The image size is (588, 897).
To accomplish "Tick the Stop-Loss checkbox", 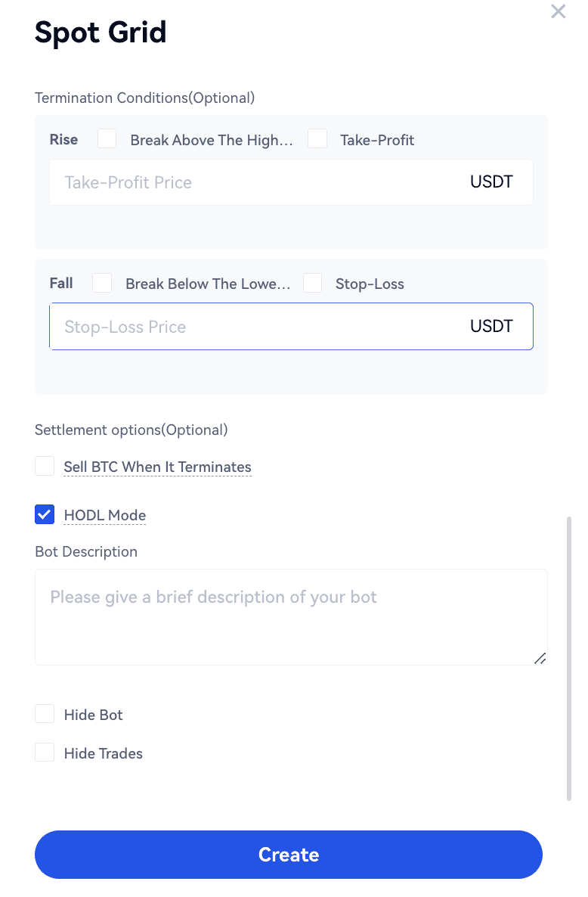I will (313, 284).
